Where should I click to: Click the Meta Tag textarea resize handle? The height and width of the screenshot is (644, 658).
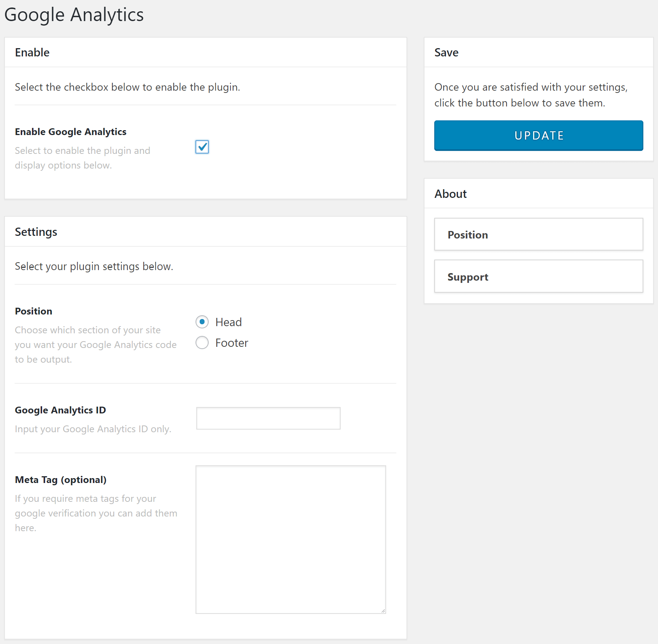point(382,611)
